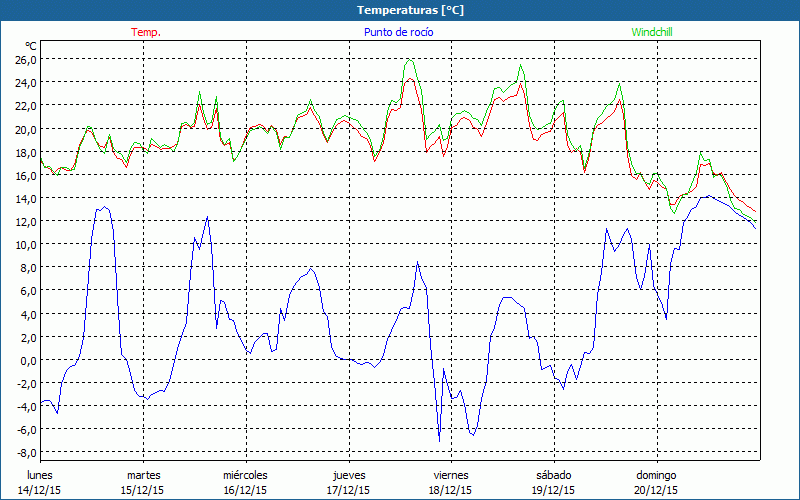Select the sábado day label
Screen dimensions: 800x500
tap(554, 475)
